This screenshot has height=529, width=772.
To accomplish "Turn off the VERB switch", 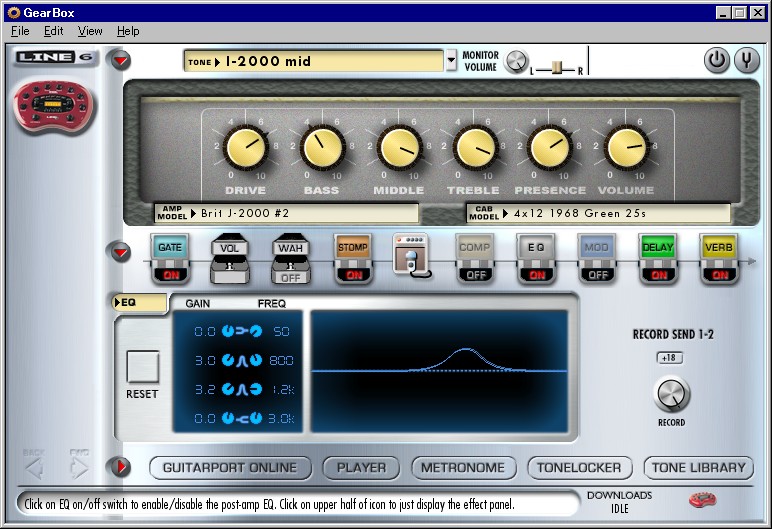I will click(x=719, y=274).
